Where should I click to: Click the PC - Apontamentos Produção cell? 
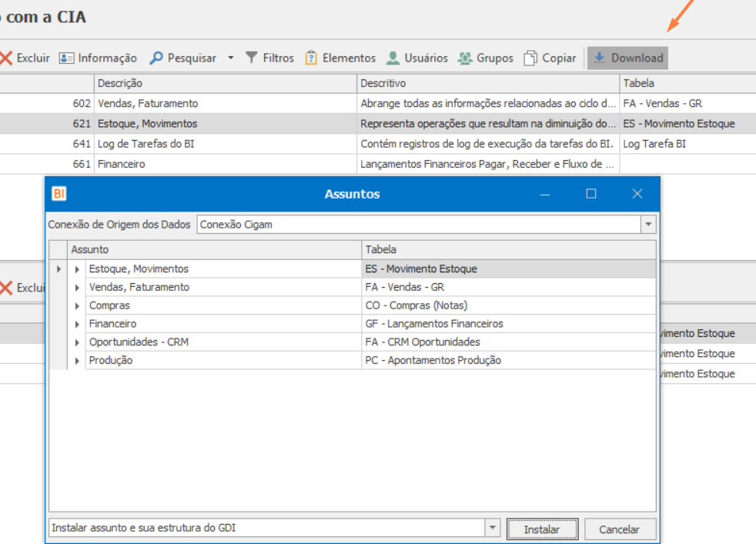click(509, 360)
